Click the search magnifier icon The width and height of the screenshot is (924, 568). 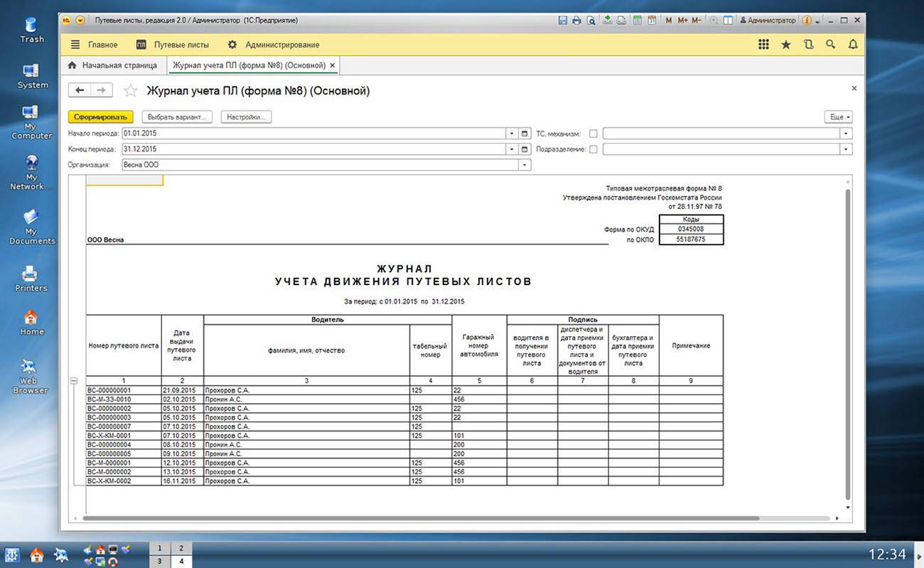(830, 45)
